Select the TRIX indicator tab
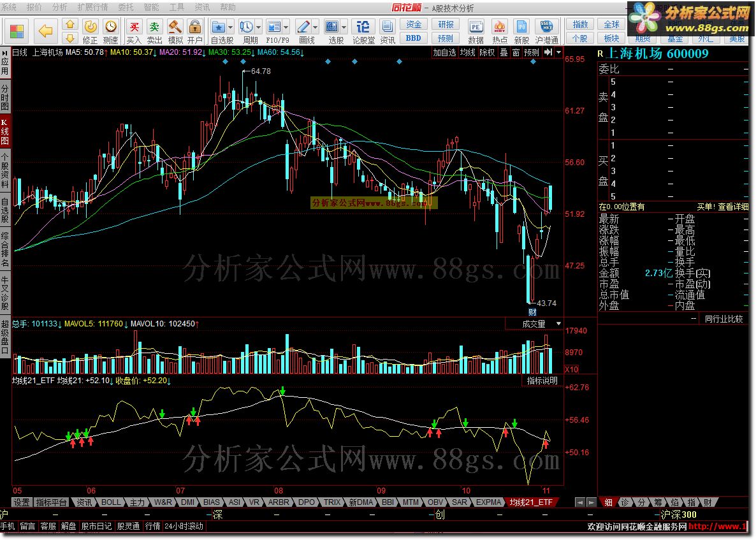Image resolution: width=756 pixels, height=540 pixels. (331, 502)
